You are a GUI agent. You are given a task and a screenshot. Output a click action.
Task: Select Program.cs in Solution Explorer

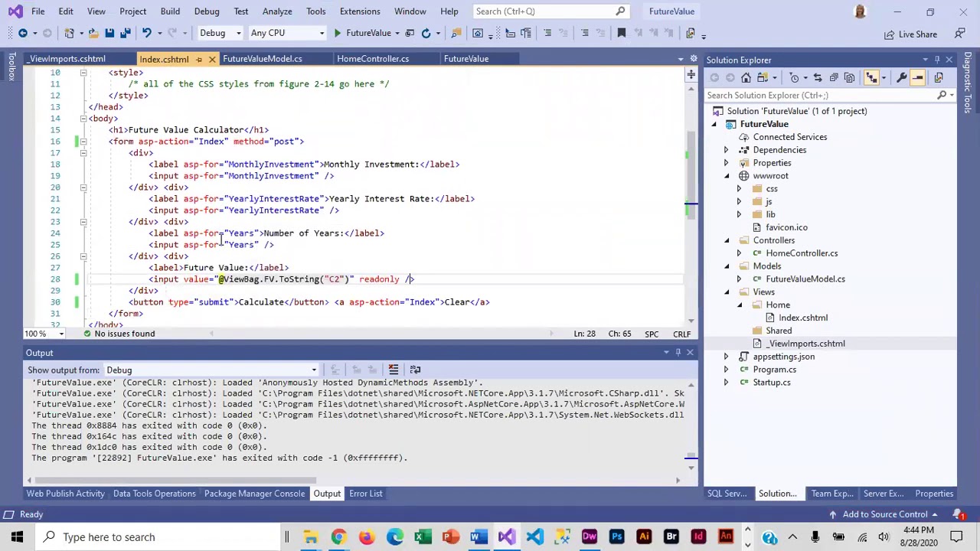774,370
